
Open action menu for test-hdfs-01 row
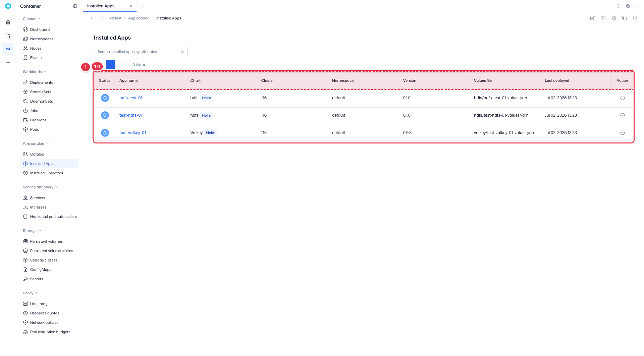(x=623, y=115)
